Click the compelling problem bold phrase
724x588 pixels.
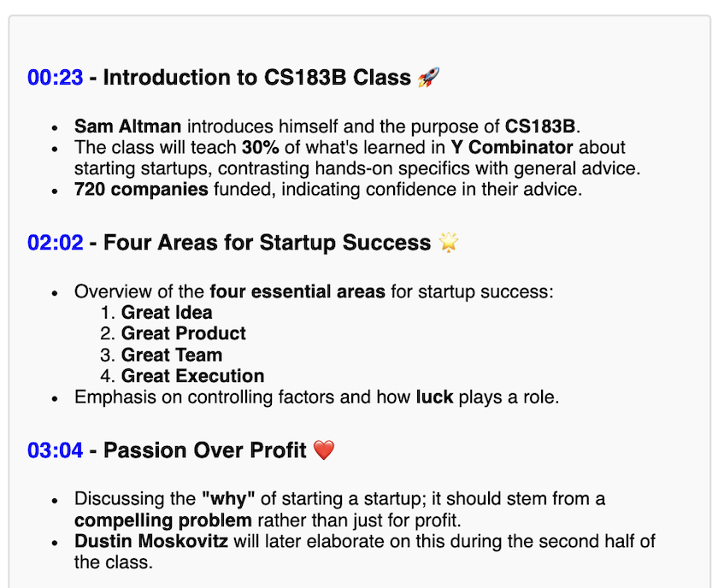click(x=163, y=520)
